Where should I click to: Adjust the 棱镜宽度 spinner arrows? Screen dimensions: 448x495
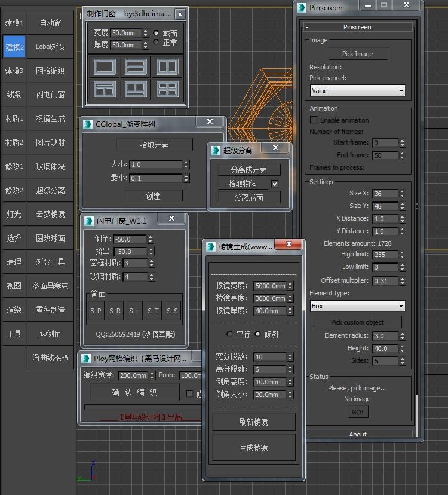pyautogui.click(x=290, y=286)
